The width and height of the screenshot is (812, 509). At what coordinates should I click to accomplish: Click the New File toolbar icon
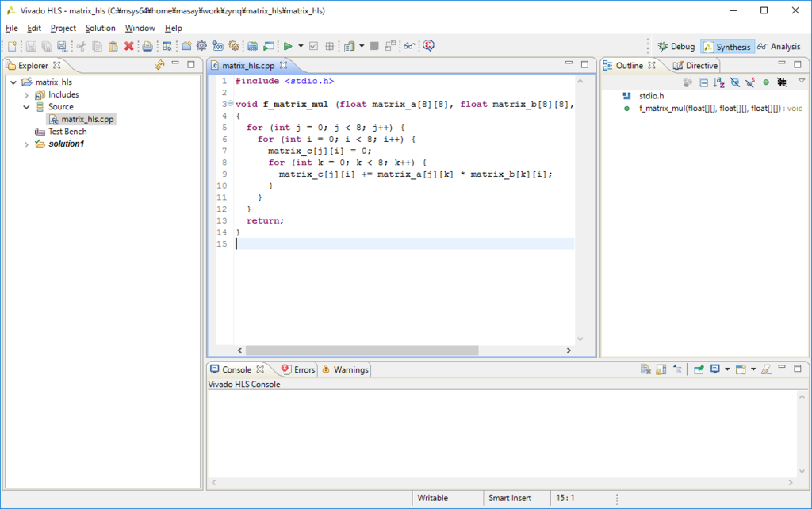tap(13, 46)
